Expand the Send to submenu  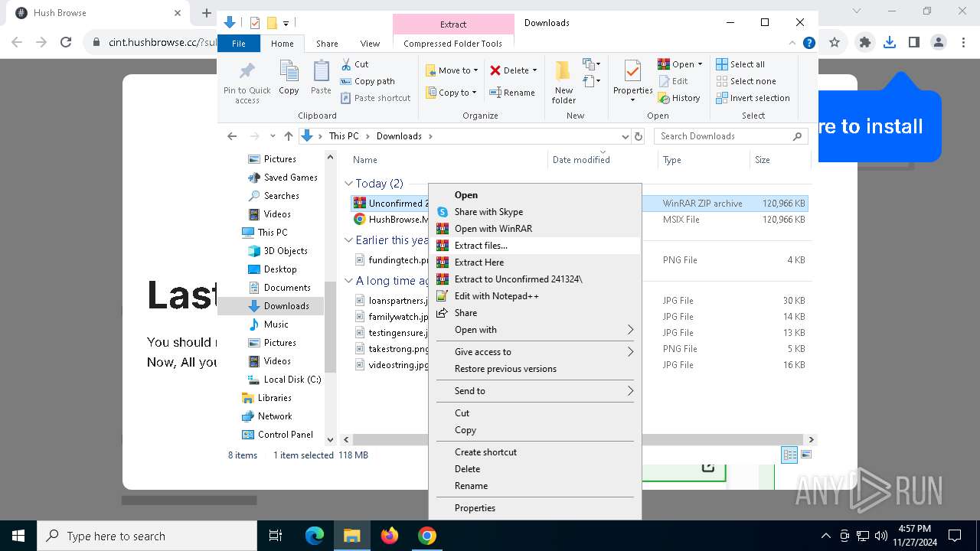(534, 391)
